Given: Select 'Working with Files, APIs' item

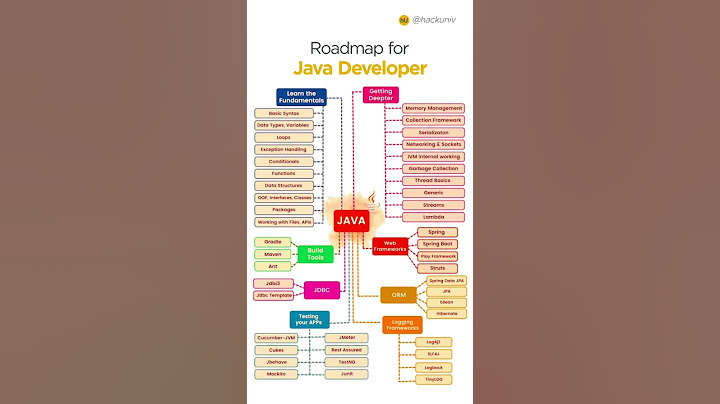Looking at the screenshot, I should (x=284, y=222).
